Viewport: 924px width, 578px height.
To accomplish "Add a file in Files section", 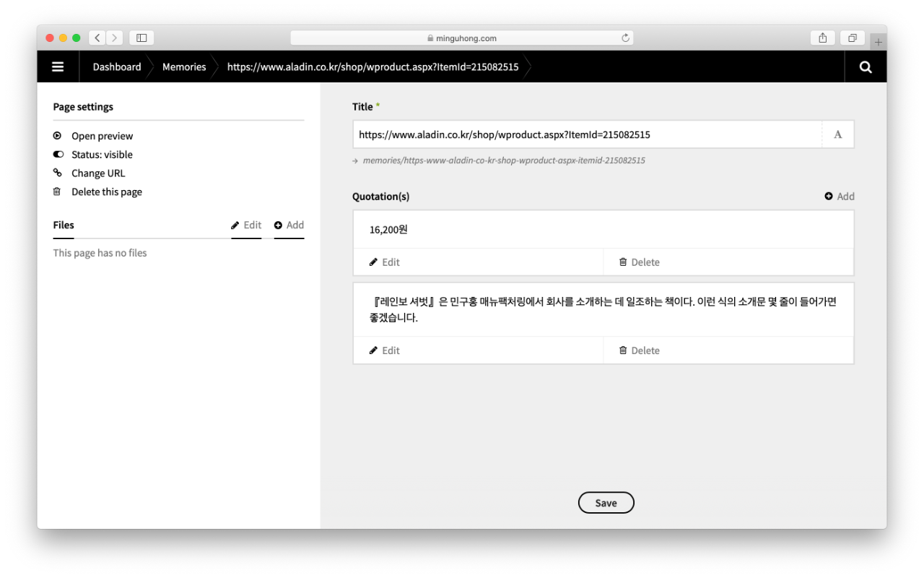I will (289, 225).
